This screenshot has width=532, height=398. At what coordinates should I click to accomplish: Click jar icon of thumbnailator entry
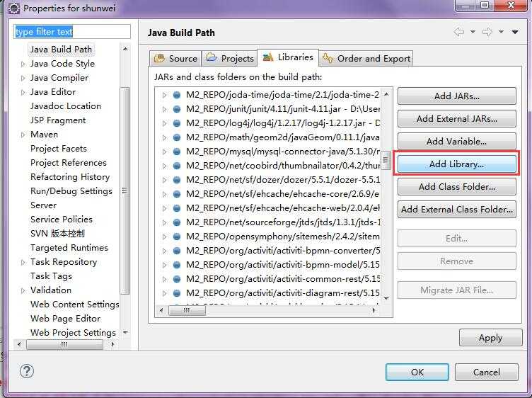click(x=177, y=166)
